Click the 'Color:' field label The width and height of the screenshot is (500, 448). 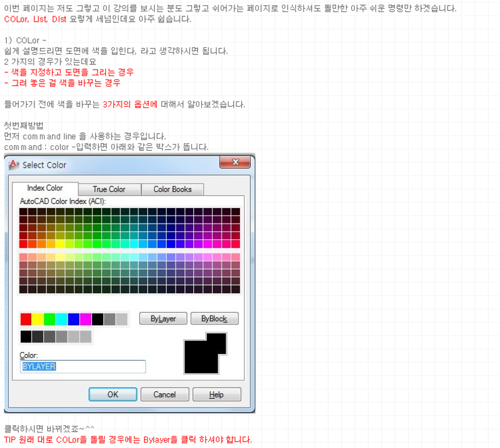click(x=28, y=355)
